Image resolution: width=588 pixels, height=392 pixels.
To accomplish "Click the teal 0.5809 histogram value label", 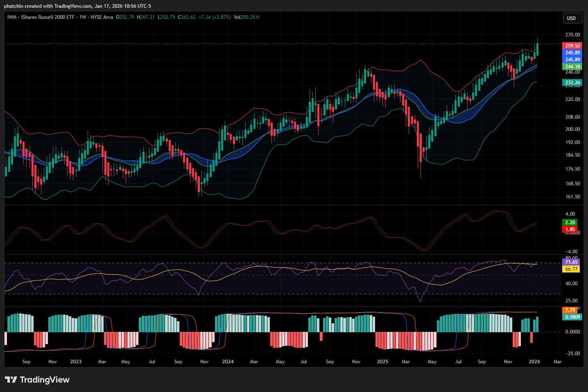I will pyautogui.click(x=572, y=317).
